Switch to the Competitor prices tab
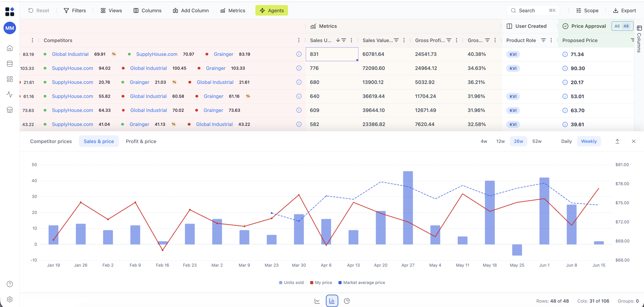This screenshot has width=644, height=307. [51, 141]
